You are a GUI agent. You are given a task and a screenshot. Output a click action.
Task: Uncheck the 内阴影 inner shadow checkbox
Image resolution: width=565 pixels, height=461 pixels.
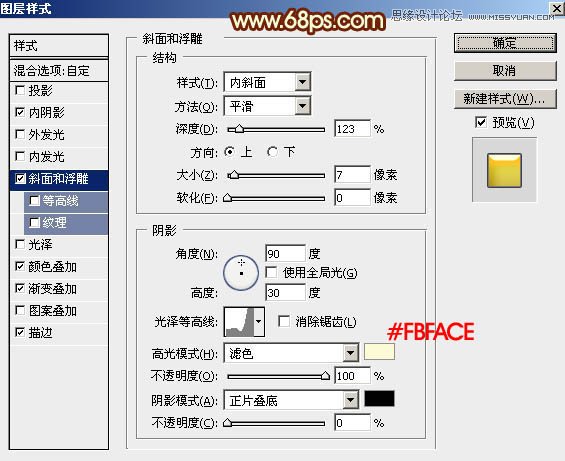tap(20, 112)
